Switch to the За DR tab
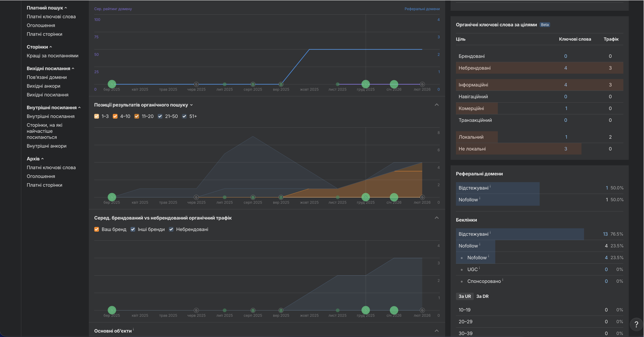644x337 pixels. tap(482, 296)
